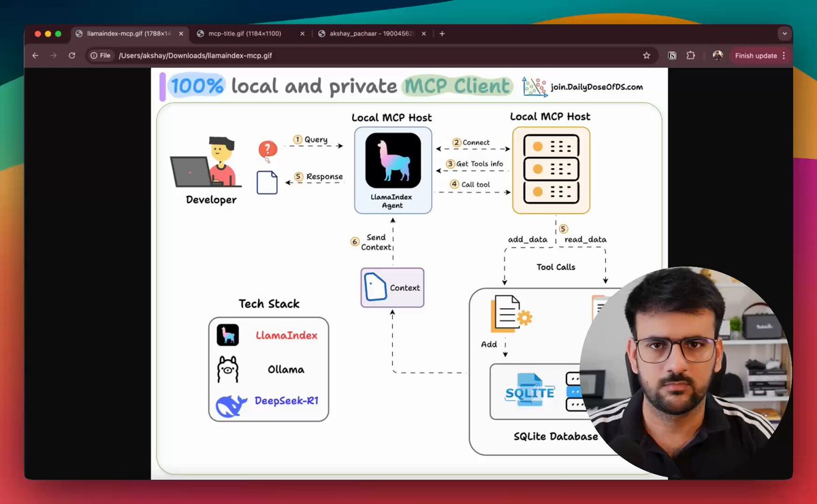Click the Developer at laptop illustration
The image size is (817, 504).
(206, 162)
